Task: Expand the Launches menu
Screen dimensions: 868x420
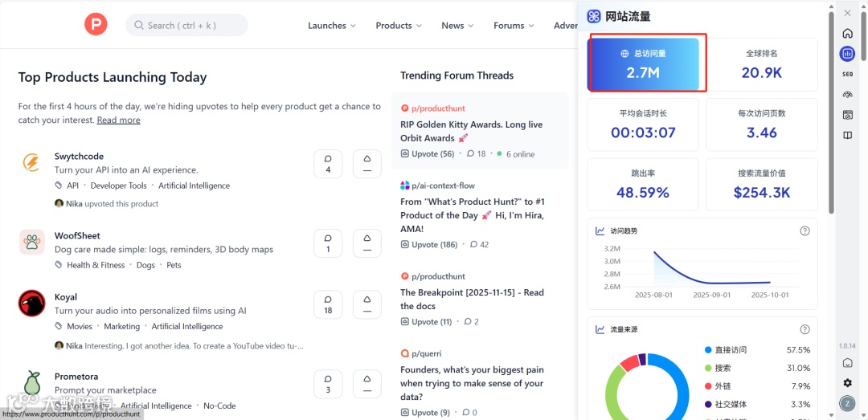Action: [x=332, y=26]
